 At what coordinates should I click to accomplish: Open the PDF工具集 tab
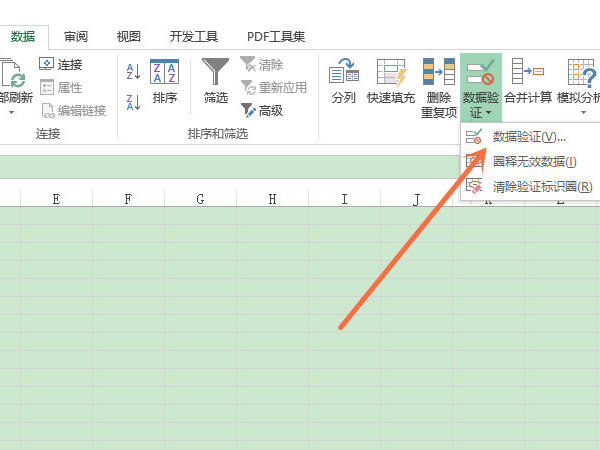point(276,37)
